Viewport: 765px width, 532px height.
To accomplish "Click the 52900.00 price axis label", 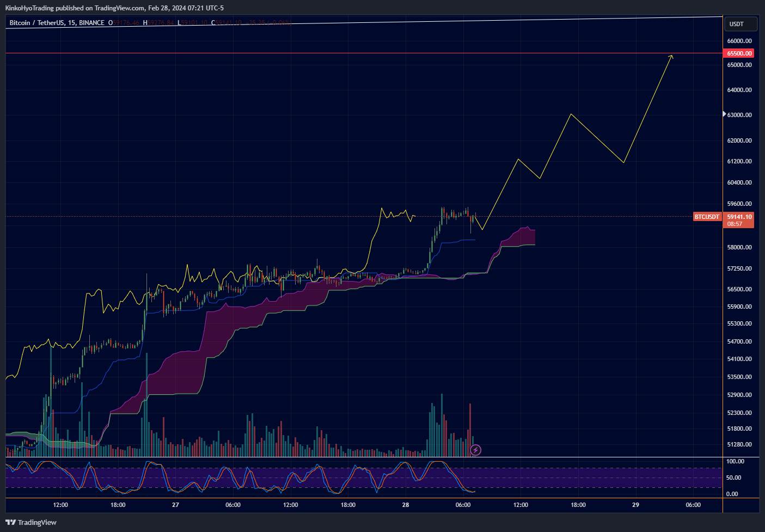I will (739, 395).
